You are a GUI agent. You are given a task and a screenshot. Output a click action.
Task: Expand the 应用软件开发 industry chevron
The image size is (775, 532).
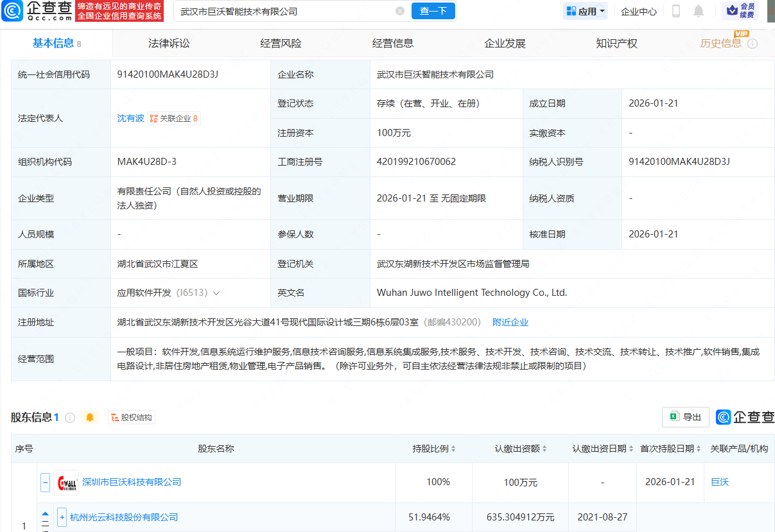click(x=216, y=293)
